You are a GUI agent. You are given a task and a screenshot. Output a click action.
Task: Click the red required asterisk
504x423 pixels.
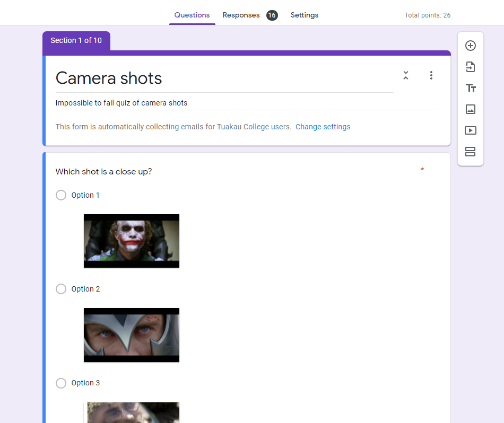pos(422,169)
